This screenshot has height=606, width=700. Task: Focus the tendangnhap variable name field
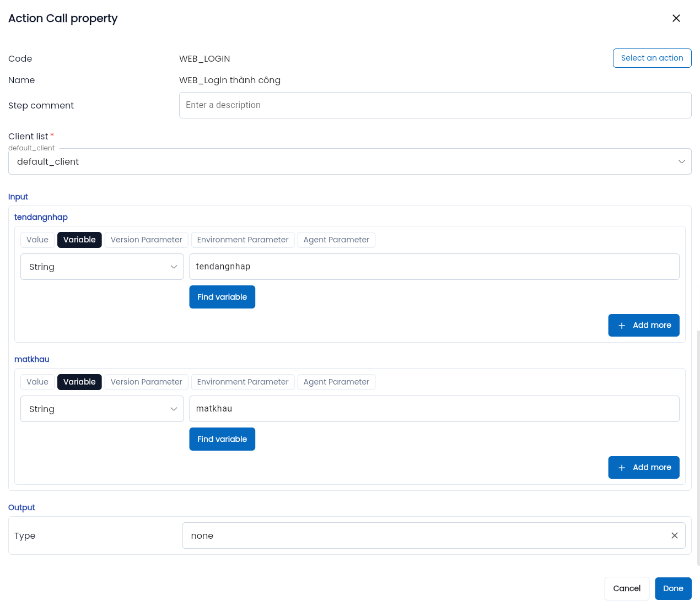click(x=434, y=267)
